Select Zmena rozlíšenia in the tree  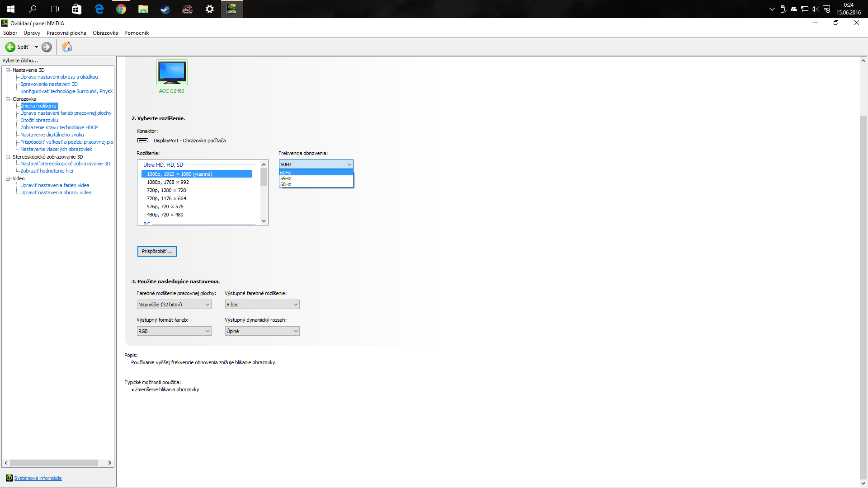39,106
